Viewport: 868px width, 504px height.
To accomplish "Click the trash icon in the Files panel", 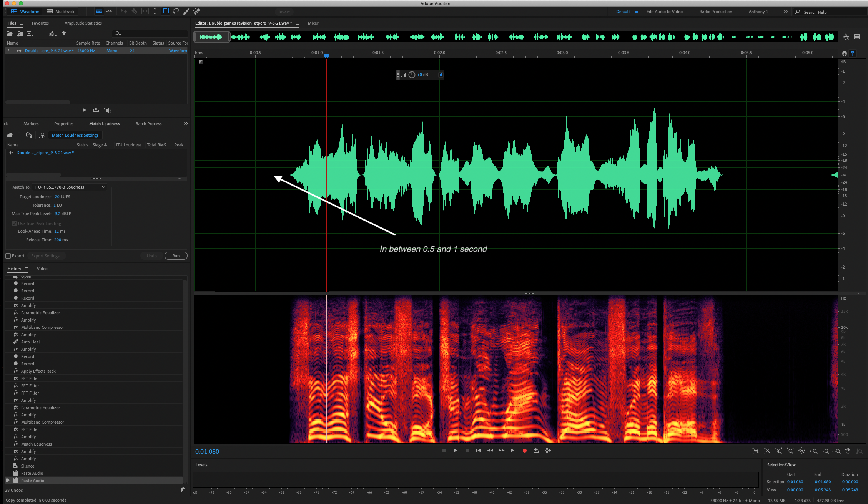I will [64, 34].
